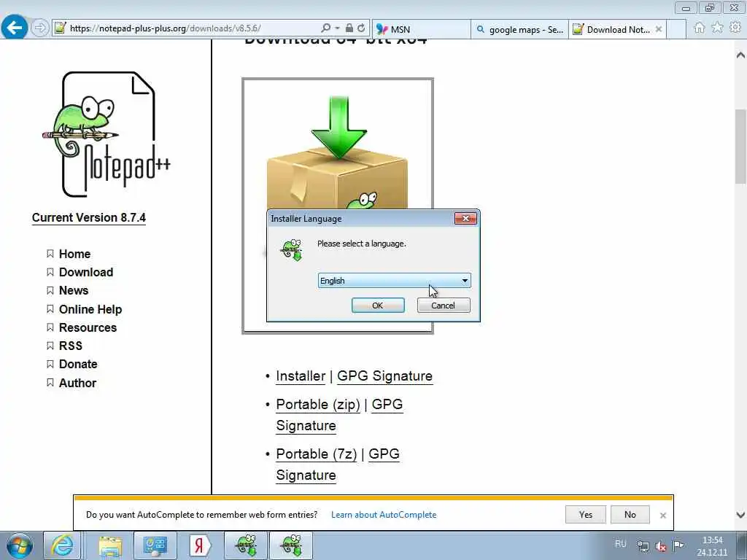The image size is (747, 560).
Task: Restore down the browser window
Action: pyautogui.click(x=710, y=8)
